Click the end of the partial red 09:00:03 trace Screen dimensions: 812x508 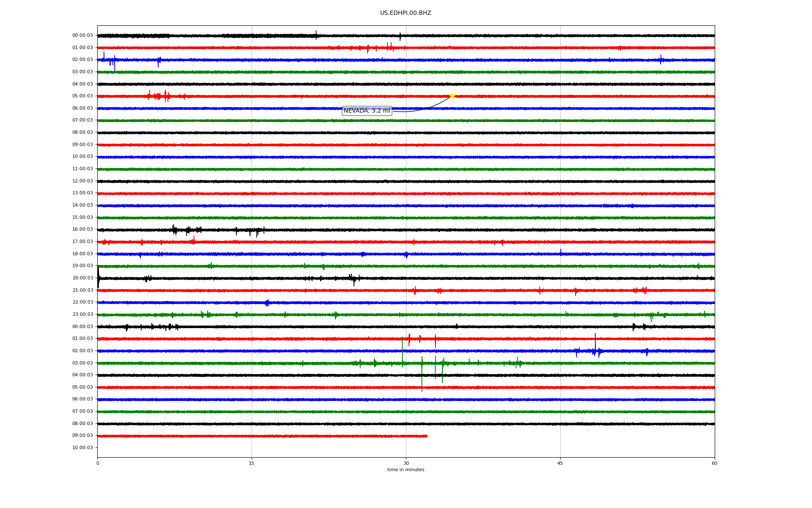point(426,436)
